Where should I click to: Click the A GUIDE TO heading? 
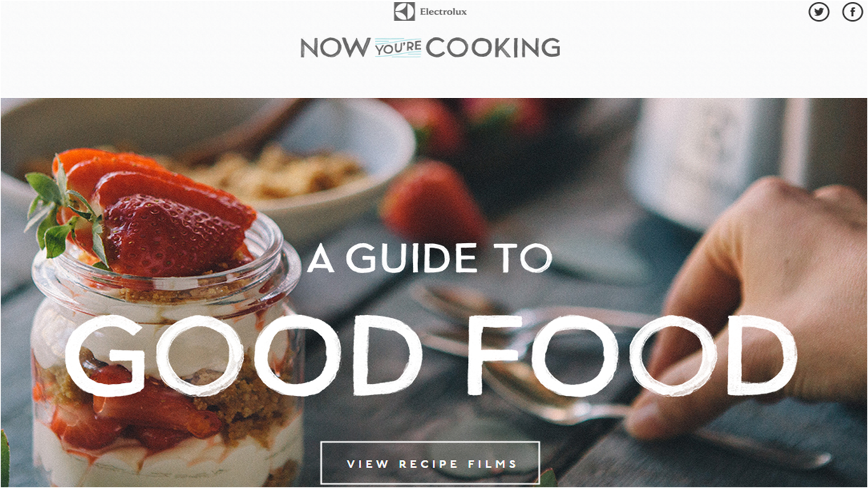(x=430, y=257)
